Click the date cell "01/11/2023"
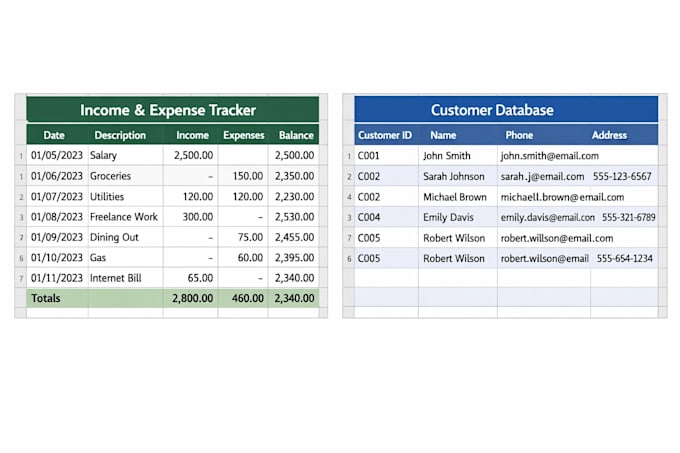 [x=56, y=278]
